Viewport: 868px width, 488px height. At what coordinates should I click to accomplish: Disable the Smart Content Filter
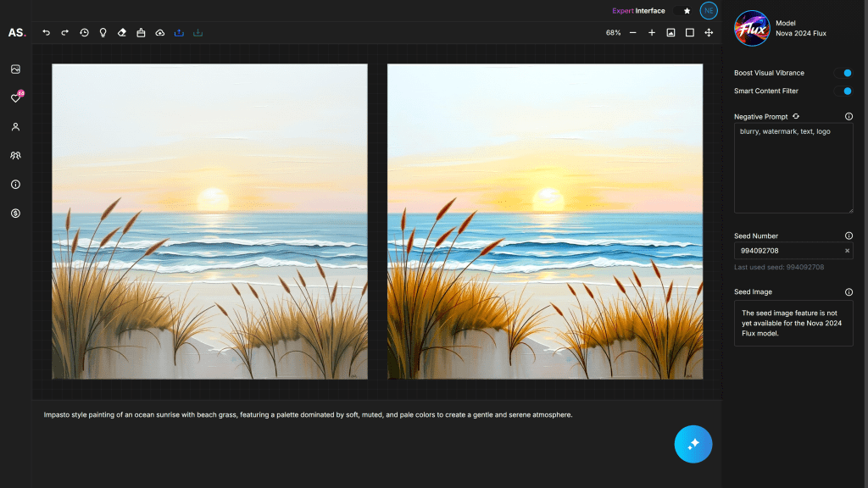pos(844,91)
